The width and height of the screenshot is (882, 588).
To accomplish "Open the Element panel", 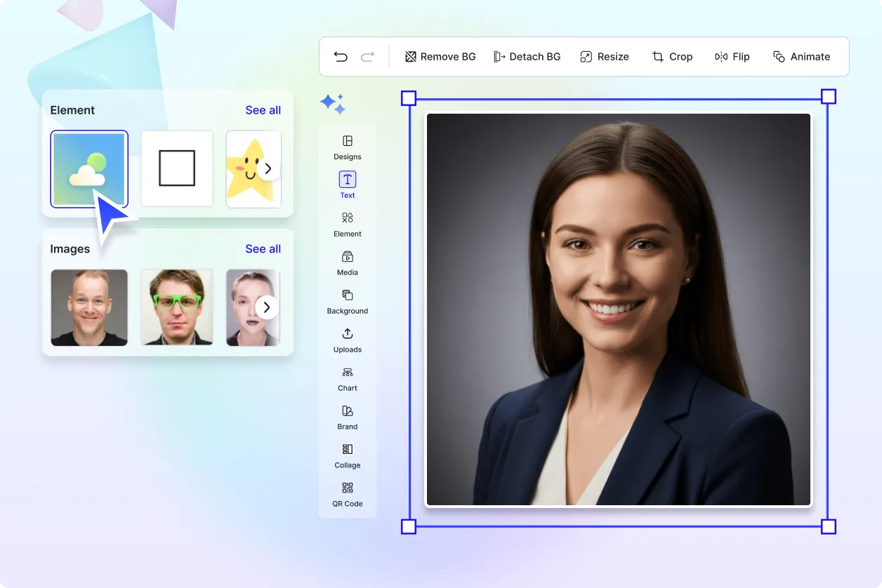I will [x=347, y=225].
